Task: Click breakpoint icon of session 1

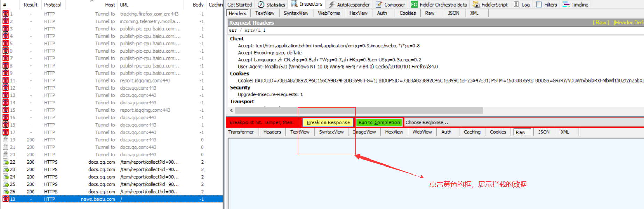Action: [6, 14]
